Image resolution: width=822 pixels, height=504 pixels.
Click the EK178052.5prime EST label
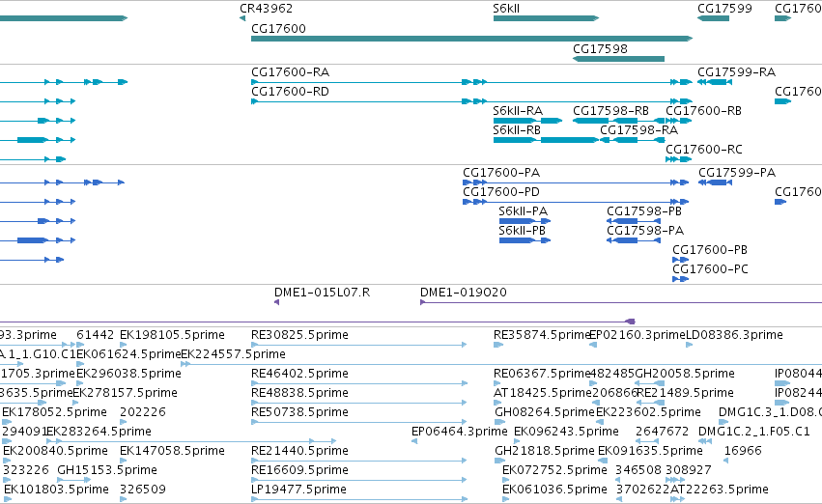54,412
